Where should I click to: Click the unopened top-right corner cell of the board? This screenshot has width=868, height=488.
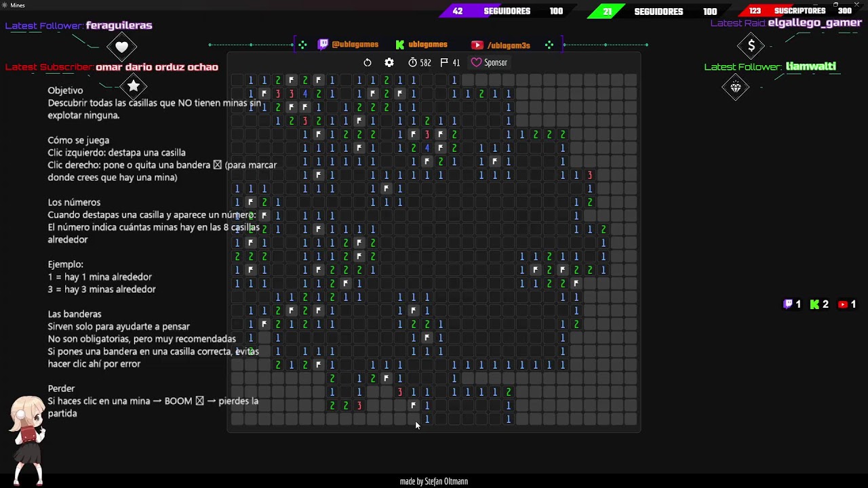(631, 80)
